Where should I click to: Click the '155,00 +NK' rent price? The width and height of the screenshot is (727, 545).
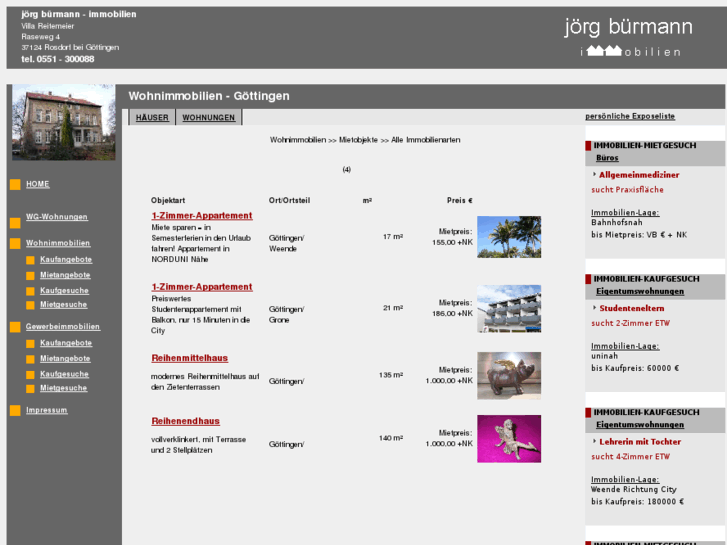[x=453, y=242]
